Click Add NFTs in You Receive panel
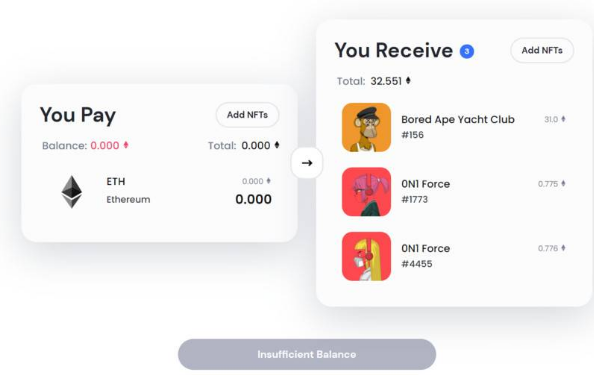The height and width of the screenshot is (379, 594). 542,50
